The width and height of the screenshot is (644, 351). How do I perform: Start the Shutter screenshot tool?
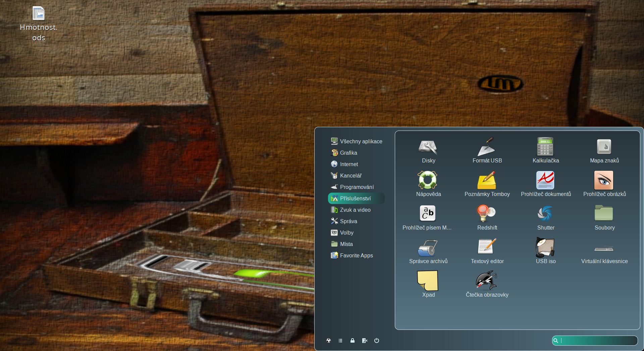point(545,217)
